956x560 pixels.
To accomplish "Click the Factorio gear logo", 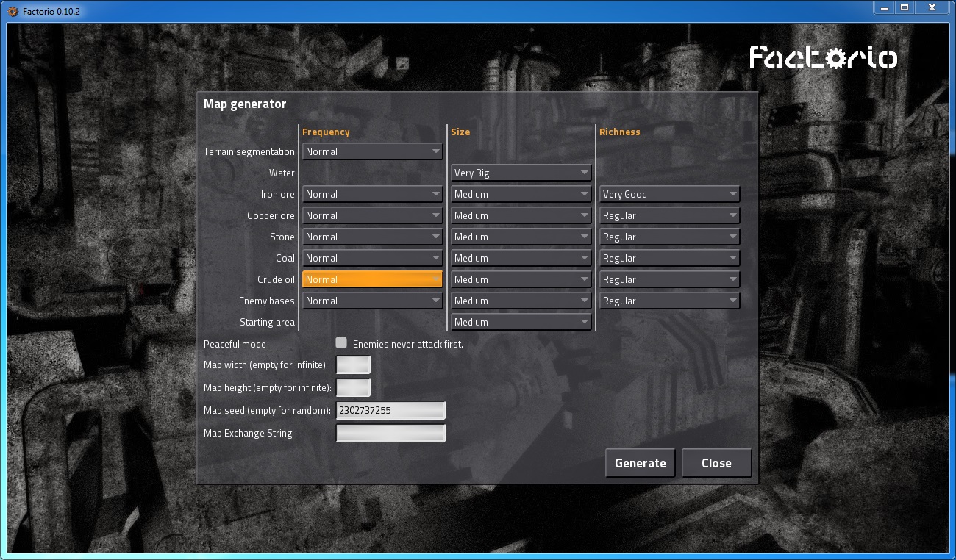I will click(823, 57).
